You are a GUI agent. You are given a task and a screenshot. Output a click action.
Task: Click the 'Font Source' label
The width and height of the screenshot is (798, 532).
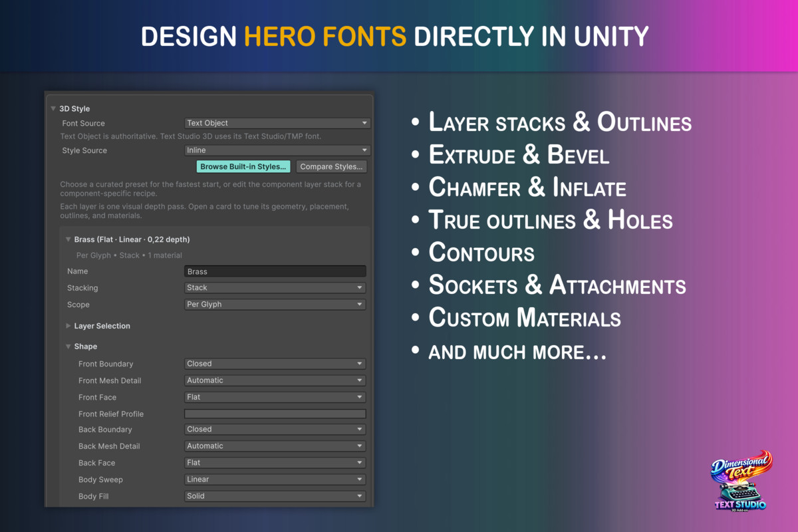coord(83,123)
